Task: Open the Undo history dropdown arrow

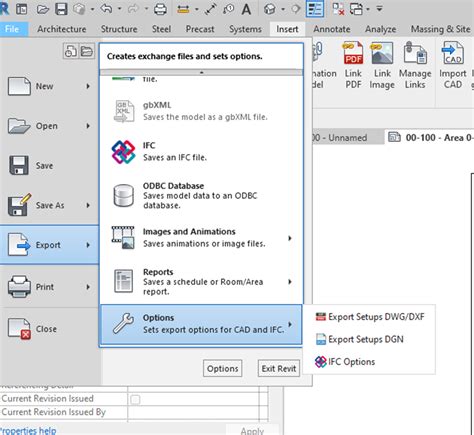Action: pos(119,9)
